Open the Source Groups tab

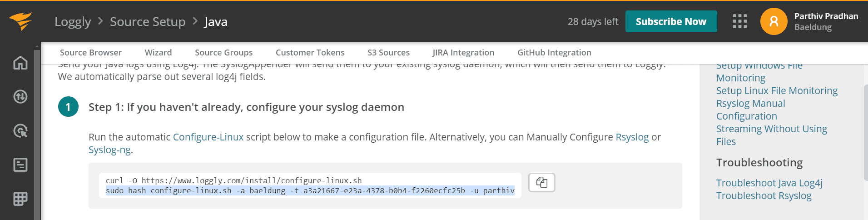223,53
